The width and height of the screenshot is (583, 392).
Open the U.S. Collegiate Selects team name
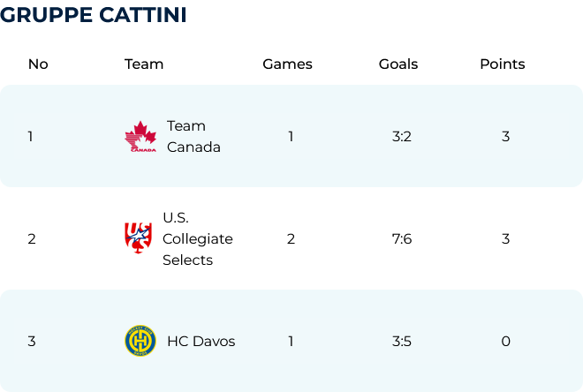pyautogui.click(x=198, y=238)
